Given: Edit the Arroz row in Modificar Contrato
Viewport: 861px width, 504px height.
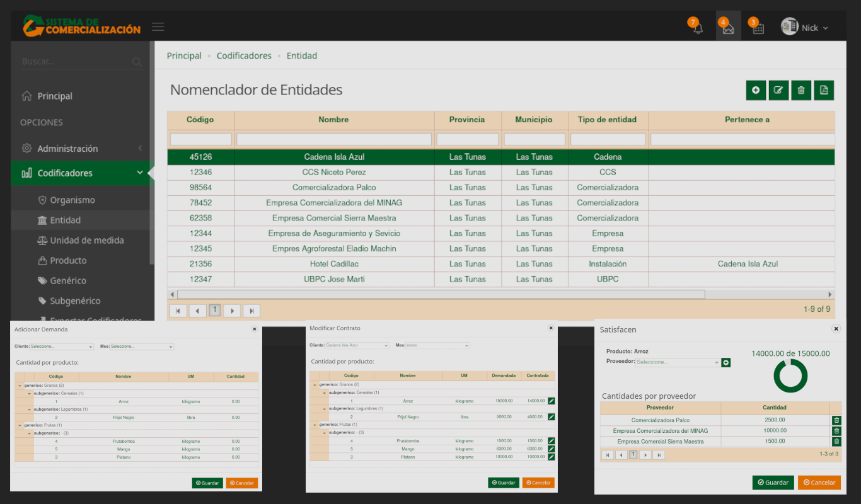Looking at the screenshot, I should 551,401.
